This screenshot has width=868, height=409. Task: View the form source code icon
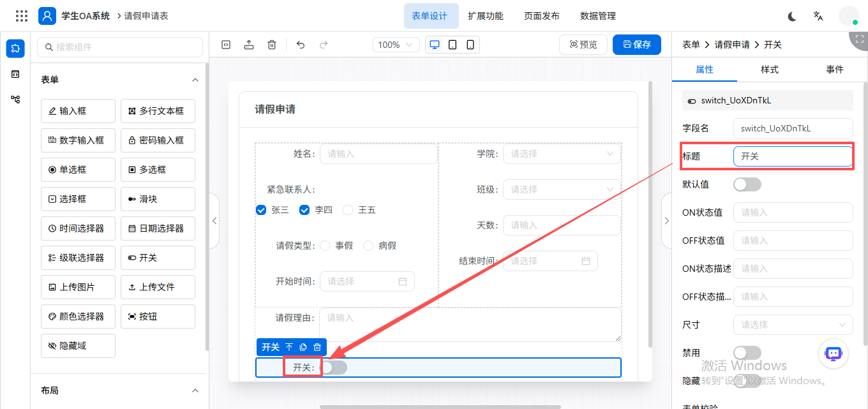coord(226,45)
